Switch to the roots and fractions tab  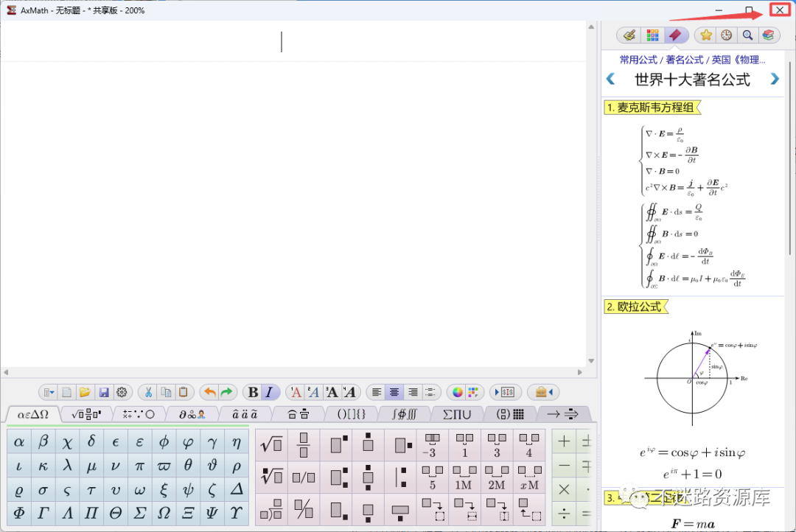(86, 414)
